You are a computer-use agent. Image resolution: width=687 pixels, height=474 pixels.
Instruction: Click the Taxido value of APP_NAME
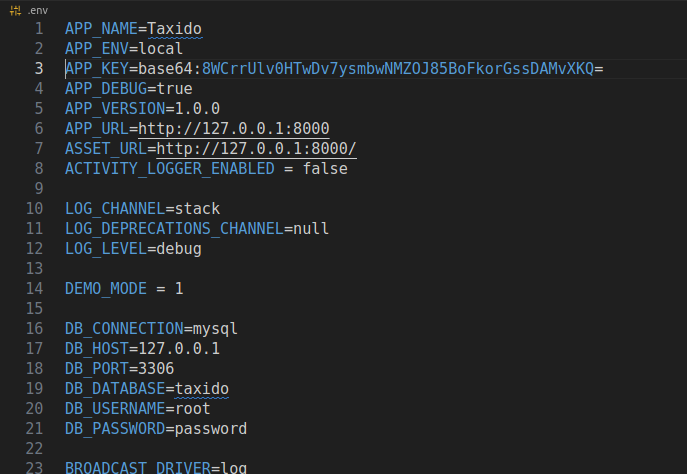point(174,29)
